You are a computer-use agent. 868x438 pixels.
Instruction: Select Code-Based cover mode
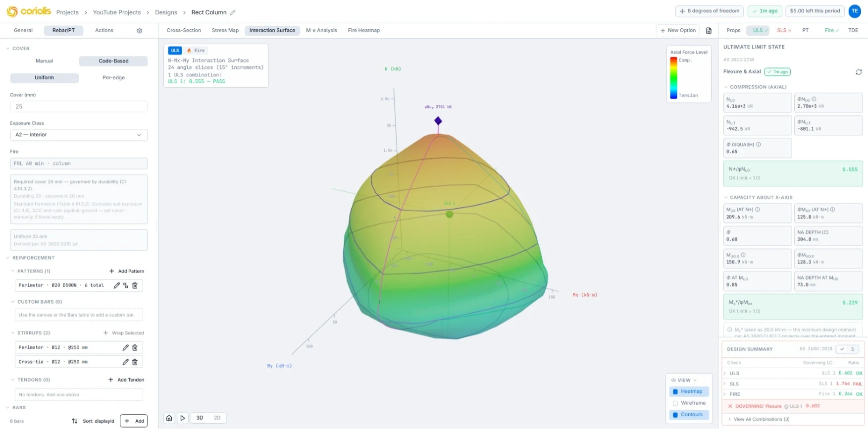tap(113, 61)
